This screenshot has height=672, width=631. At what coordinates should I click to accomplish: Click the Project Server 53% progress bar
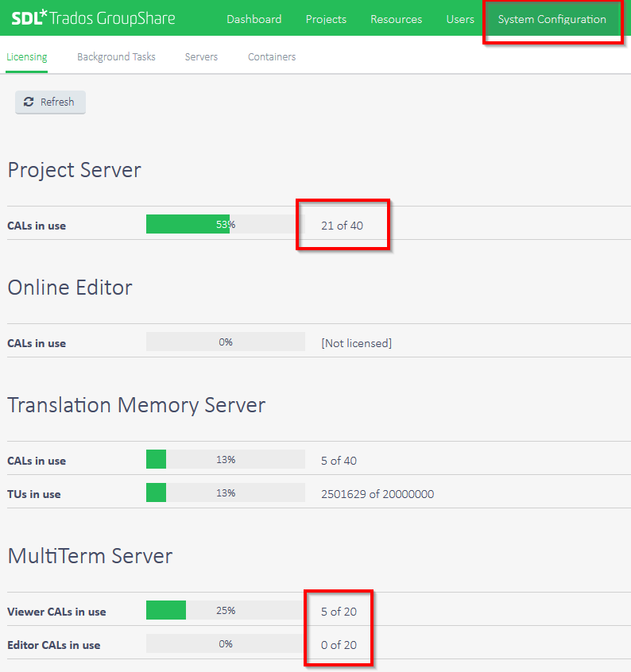225,225
